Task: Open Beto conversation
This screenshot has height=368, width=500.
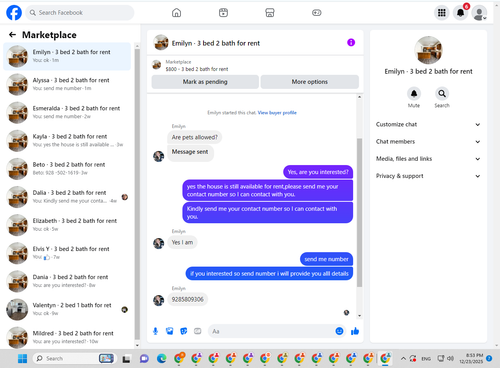Action: pyautogui.click(x=67, y=169)
